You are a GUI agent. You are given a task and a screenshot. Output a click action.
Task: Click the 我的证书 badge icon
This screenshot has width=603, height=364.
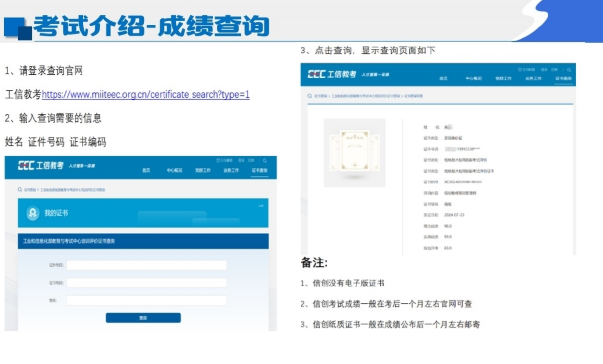coord(33,213)
